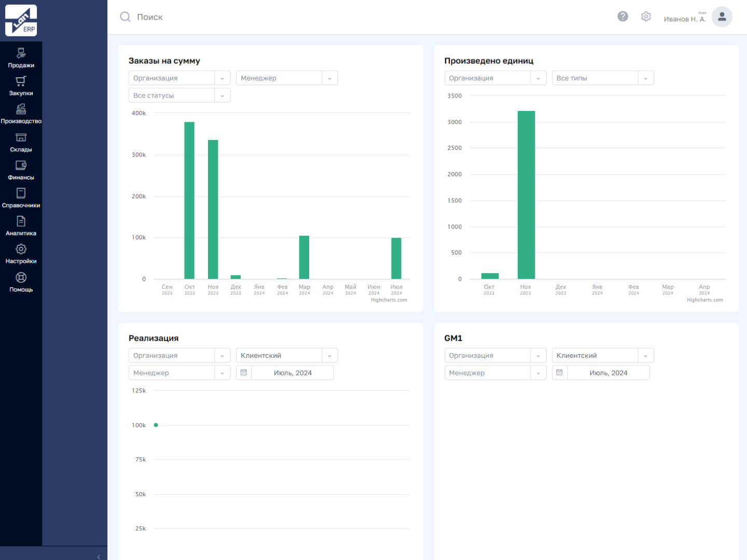Click the Июль, 2024 date in Реализация
The width and height of the screenshot is (747, 560).
point(293,373)
